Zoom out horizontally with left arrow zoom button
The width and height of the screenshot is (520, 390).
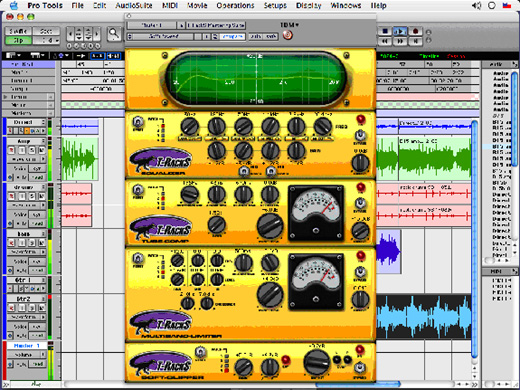pyautogui.click(x=70, y=34)
